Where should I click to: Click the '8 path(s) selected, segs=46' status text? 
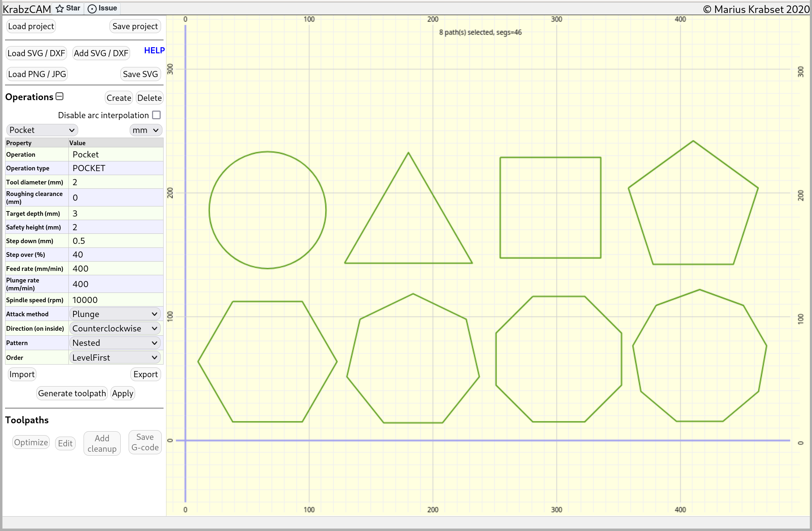click(480, 32)
